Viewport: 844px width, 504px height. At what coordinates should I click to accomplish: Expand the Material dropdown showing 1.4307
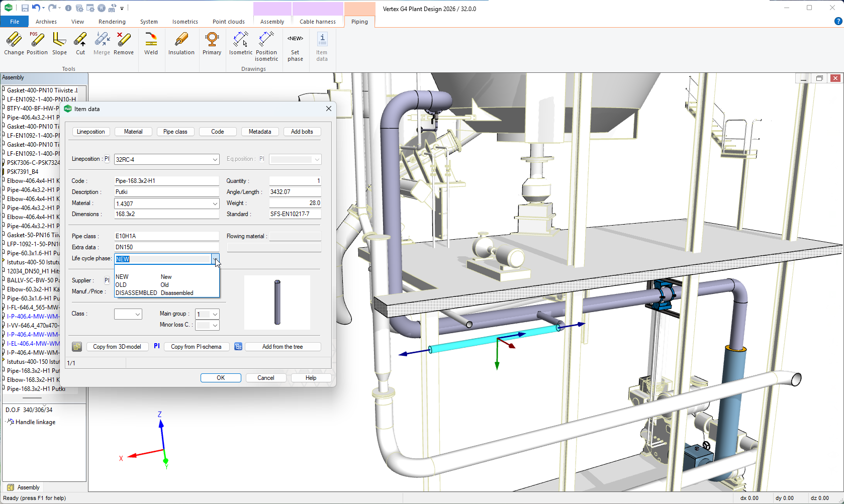pyautogui.click(x=215, y=204)
